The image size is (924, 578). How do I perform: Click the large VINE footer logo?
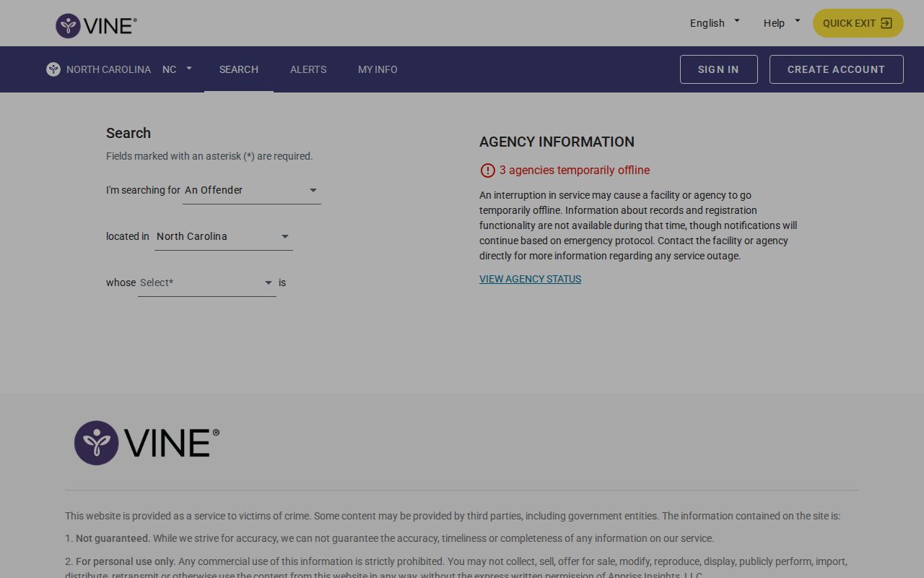pyautogui.click(x=147, y=443)
